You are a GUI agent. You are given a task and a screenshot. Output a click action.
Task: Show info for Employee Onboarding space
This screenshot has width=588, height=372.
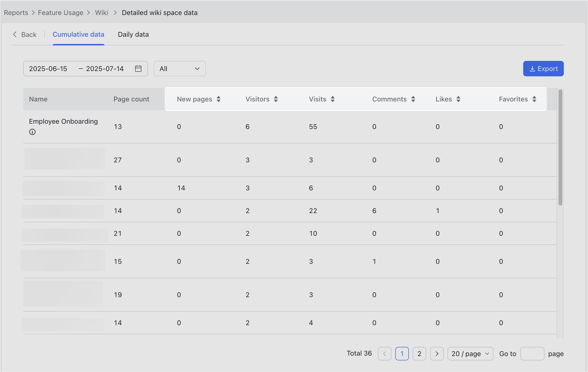click(x=32, y=132)
